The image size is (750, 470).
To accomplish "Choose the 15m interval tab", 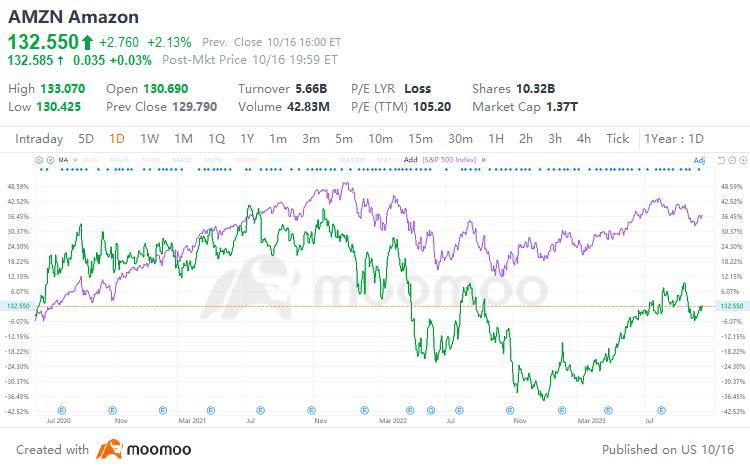I will (x=421, y=139).
